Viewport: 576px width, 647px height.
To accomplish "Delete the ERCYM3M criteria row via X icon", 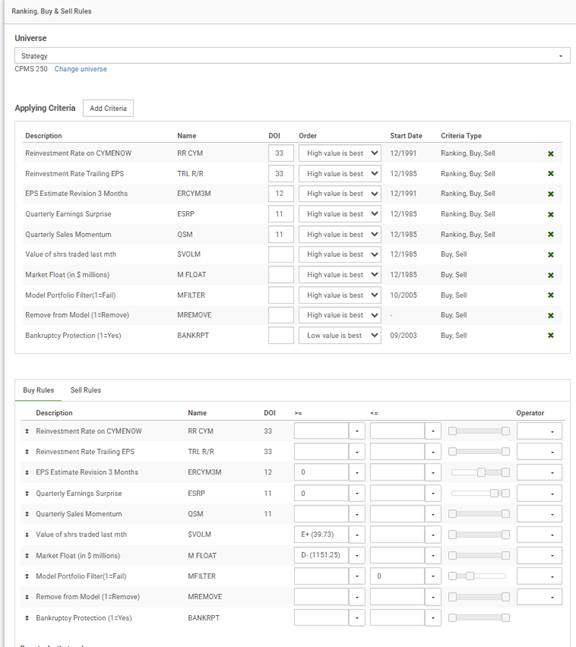I will 550,194.
